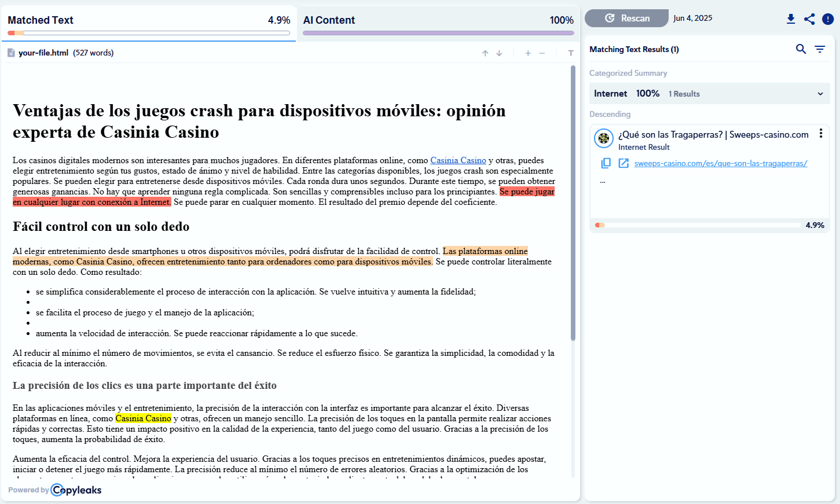The width and height of the screenshot is (840, 504).
Task: Go to the previous match arrow
Action: click(485, 53)
